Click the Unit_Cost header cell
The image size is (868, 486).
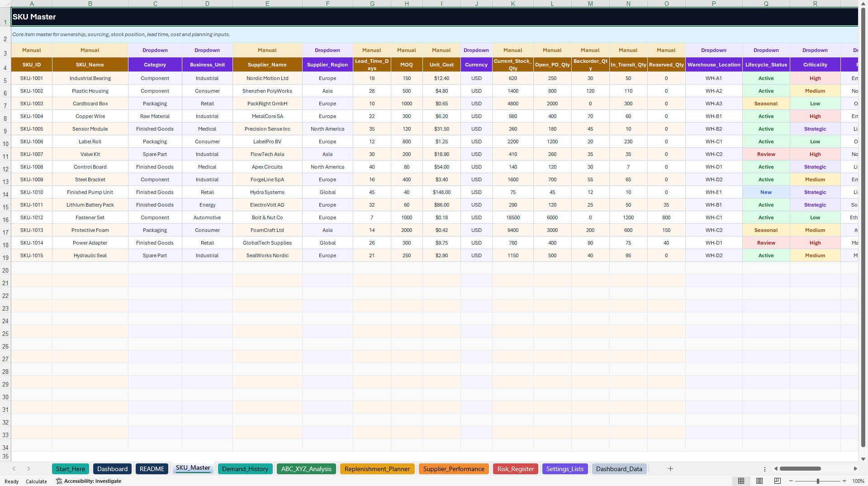coord(441,65)
